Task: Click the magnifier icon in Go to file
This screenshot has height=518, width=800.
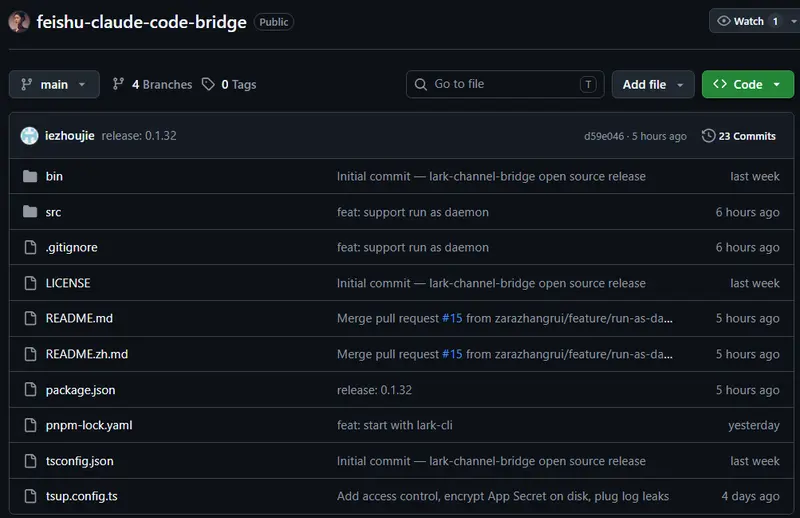Action: (420, 84)
